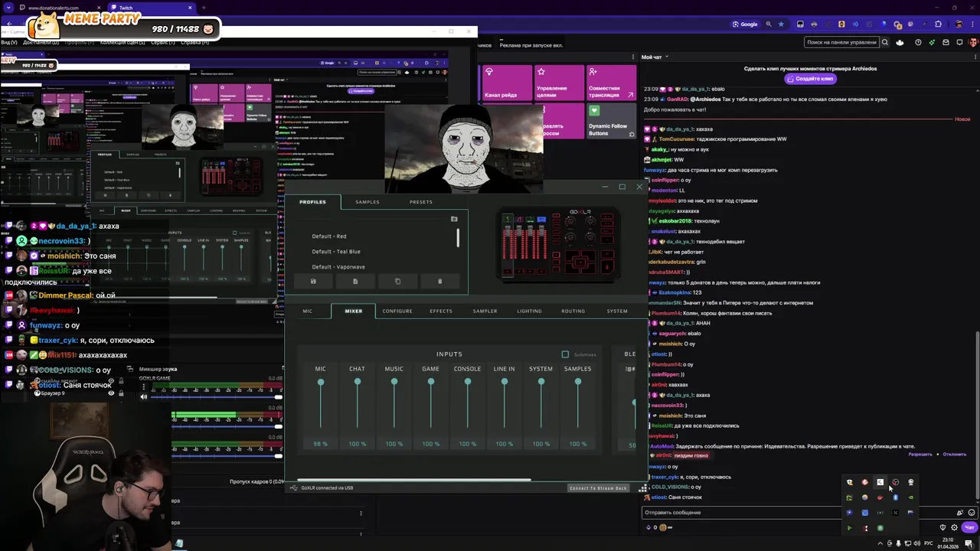The height and width of the screenshot is (551, 980).
Task: Save the current GoXLR profile
Action: [x=313, y=282]
